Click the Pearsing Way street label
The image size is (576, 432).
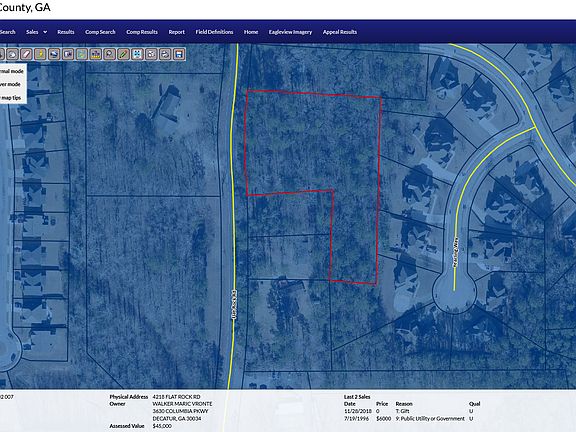[x=456, y=253]
